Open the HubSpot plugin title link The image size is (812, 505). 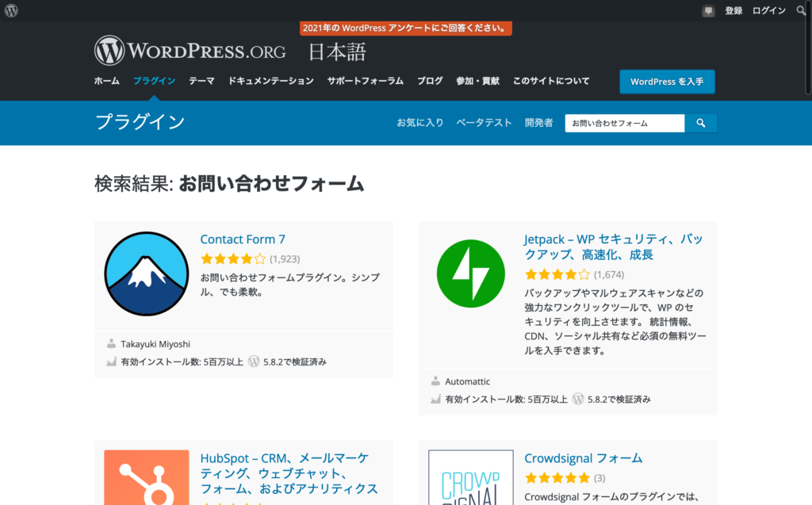point(289,473)
